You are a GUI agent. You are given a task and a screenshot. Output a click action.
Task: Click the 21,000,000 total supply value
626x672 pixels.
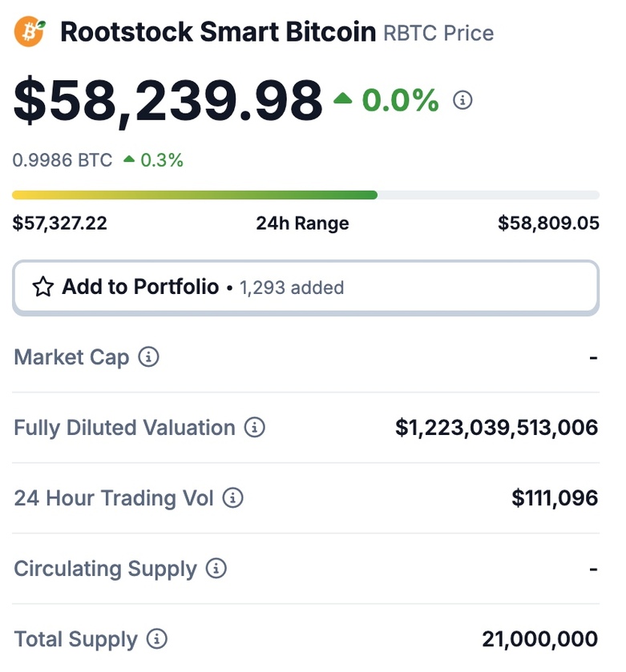(x=539, y=639)
